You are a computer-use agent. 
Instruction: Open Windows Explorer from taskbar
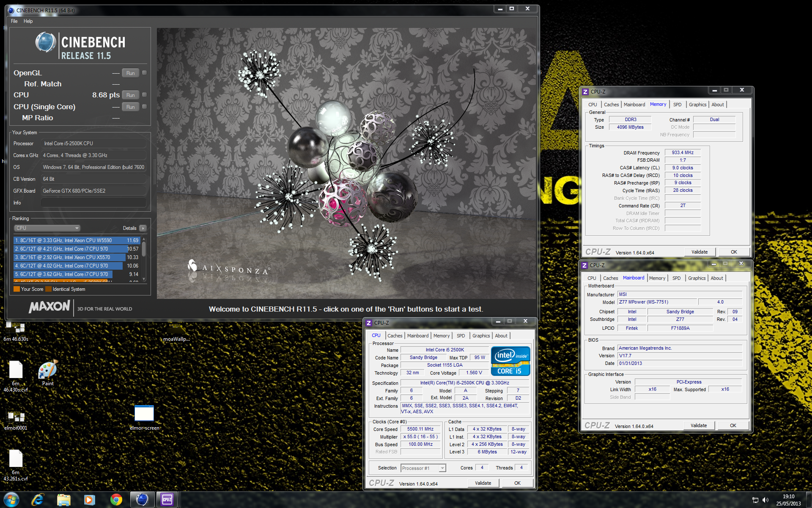point(64,500)
